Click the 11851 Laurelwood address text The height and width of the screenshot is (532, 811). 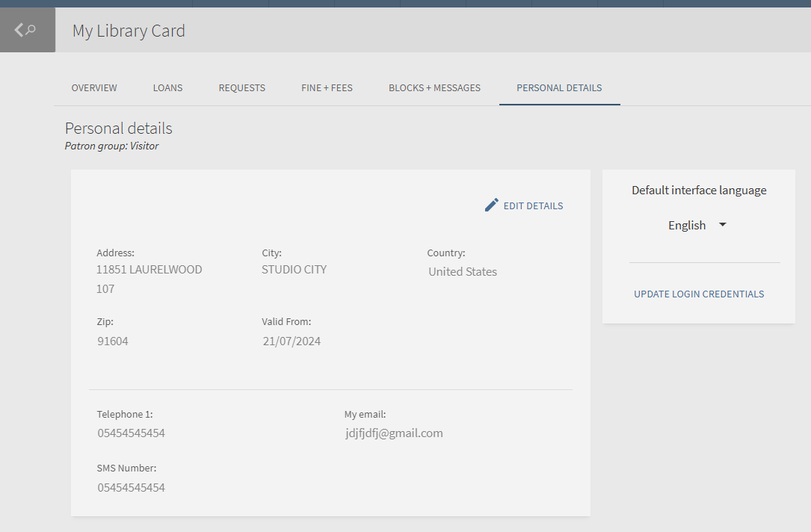pos(149,270)
